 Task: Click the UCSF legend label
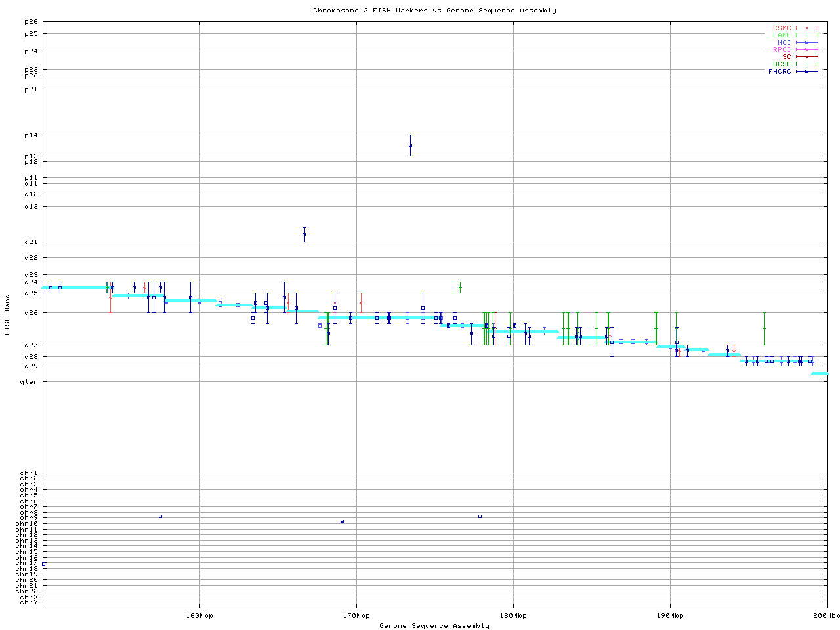782,64
